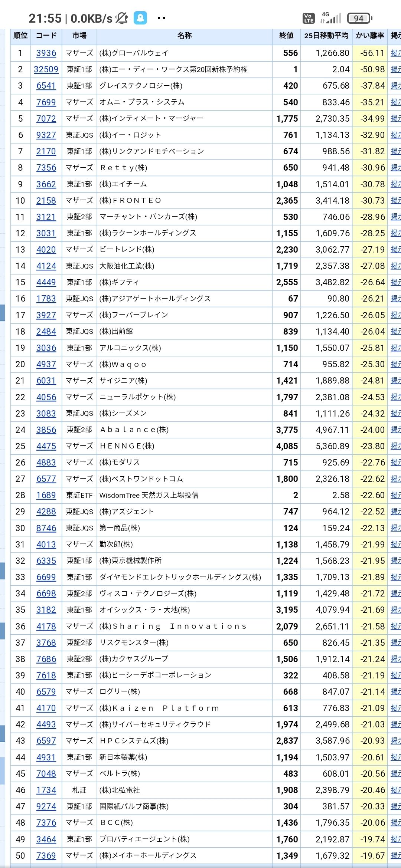This screenshot has height=868, width=401.
Task: Open stock code 4170 link
Action: 46,708
